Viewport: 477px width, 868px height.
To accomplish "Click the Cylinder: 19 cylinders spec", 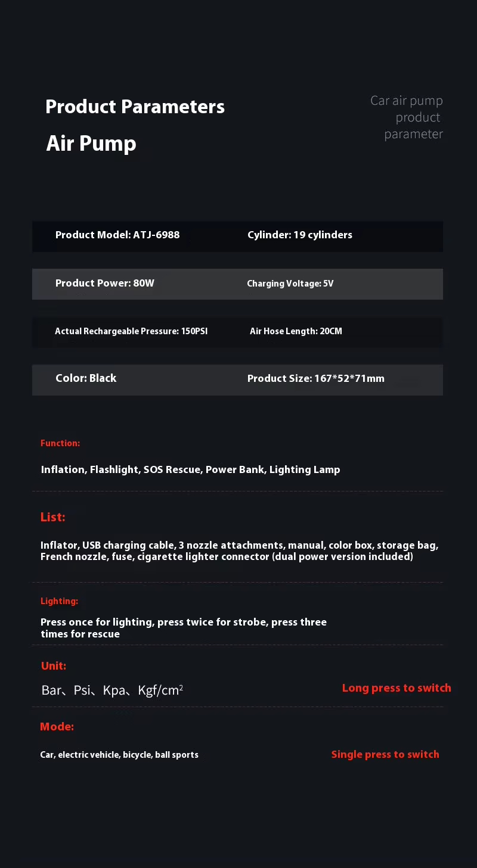I will point(300,235).
